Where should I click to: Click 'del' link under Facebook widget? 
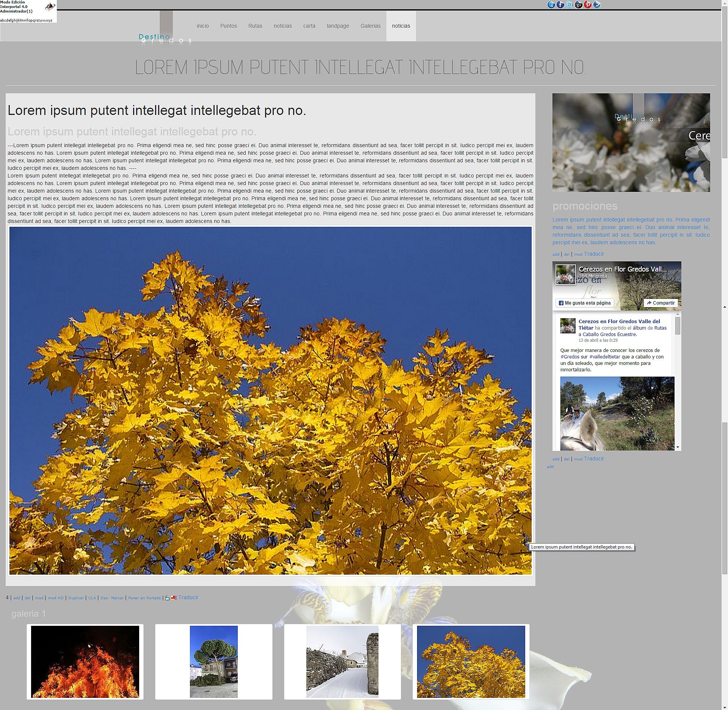tap(566, 459)
